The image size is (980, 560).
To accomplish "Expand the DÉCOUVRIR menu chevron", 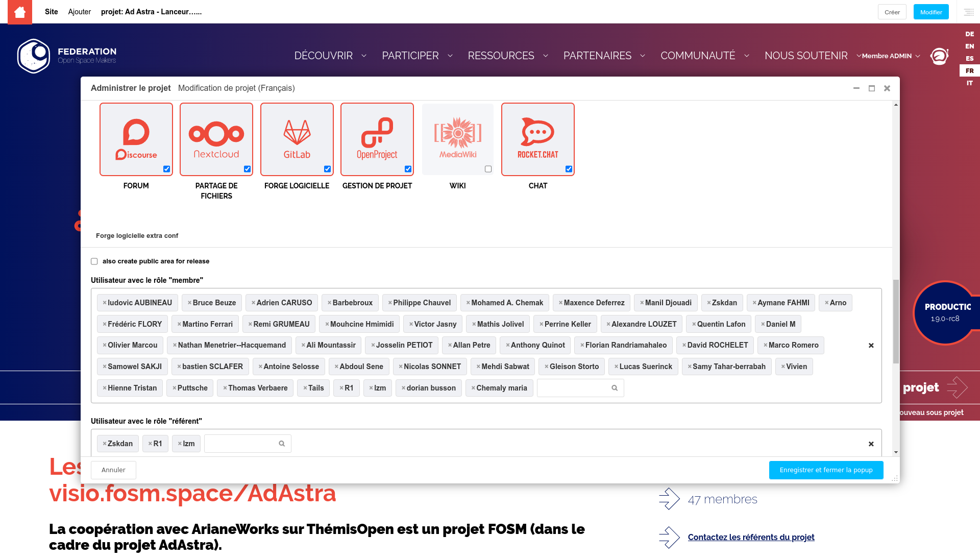I will click(364, 56).
